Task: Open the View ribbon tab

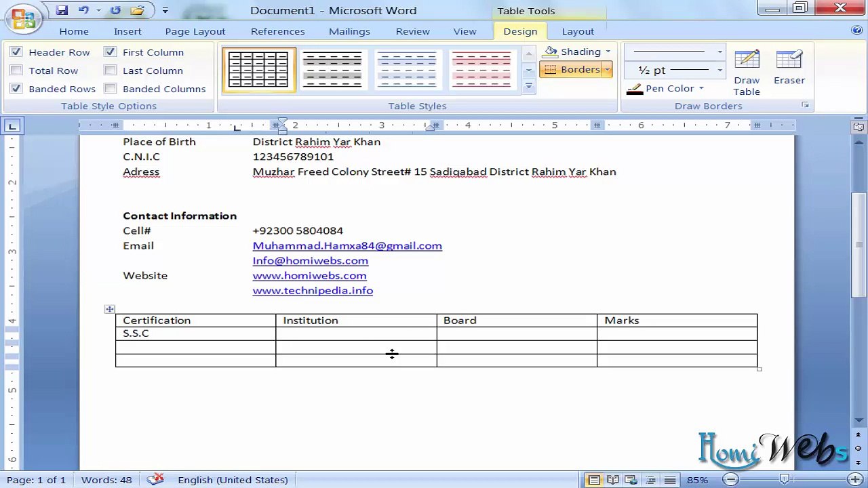Action: (465, 31)
